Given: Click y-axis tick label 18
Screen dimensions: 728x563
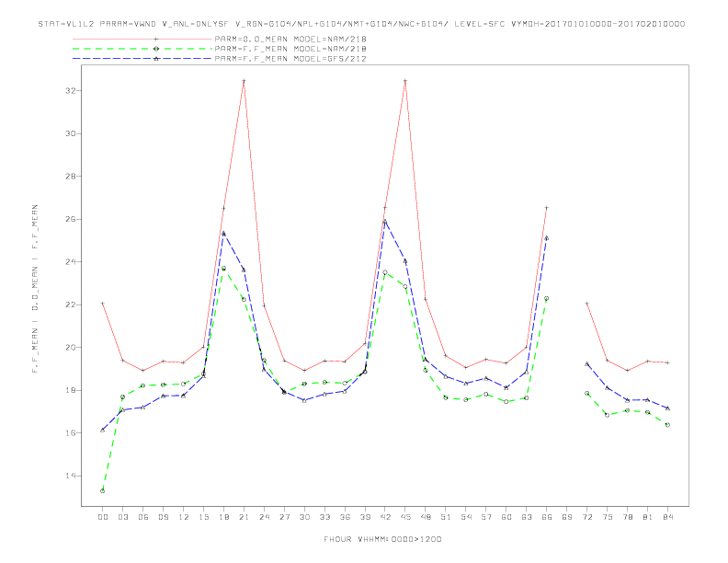Looking at the screenshot, I should 70,390.
